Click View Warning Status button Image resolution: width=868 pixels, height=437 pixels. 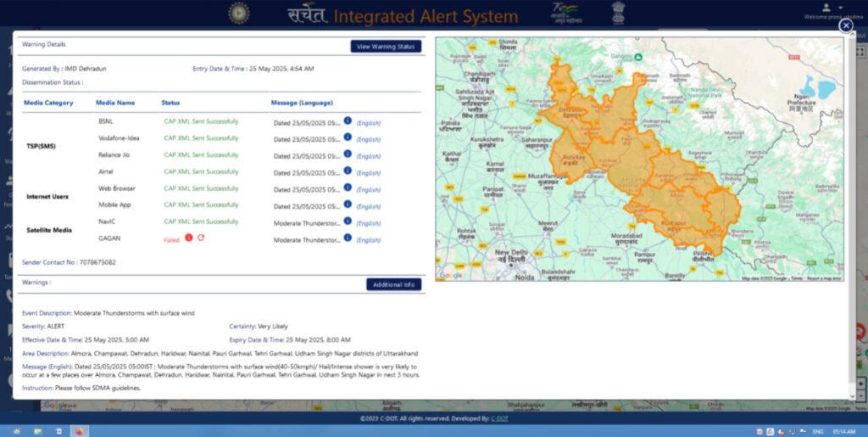(386, 47)
